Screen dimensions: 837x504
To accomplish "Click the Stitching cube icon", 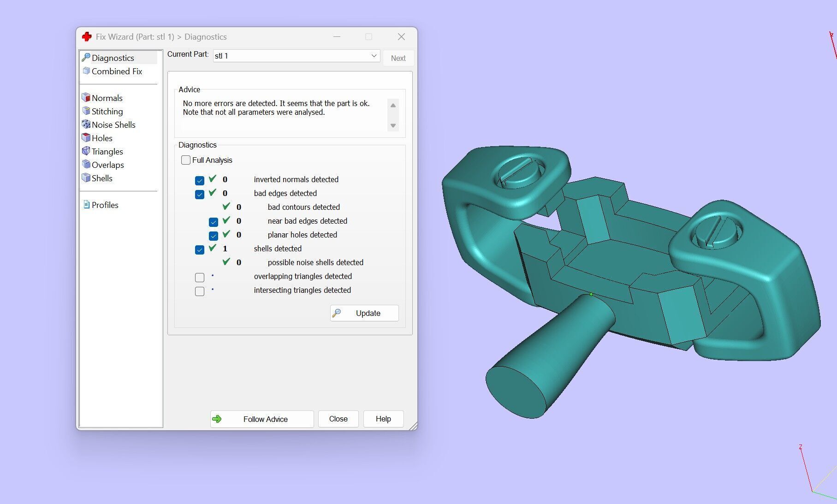I will pos(86,111).
